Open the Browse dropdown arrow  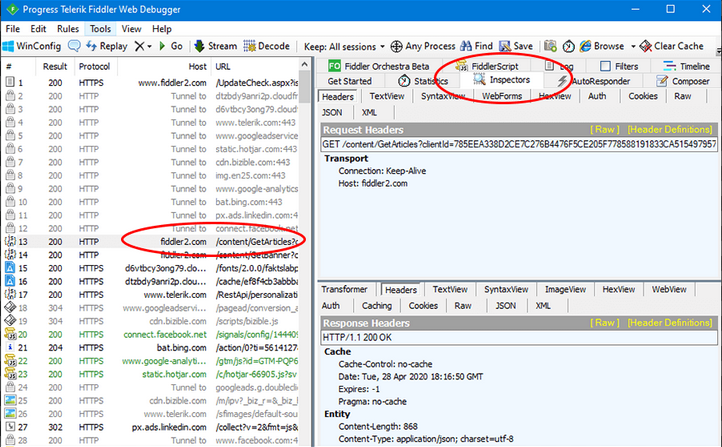point(633,46)
